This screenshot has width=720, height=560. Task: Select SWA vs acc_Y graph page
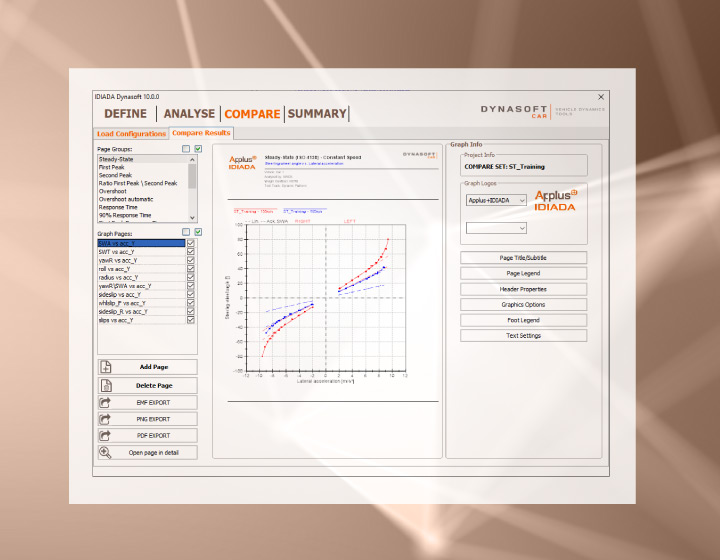[141, 243]
